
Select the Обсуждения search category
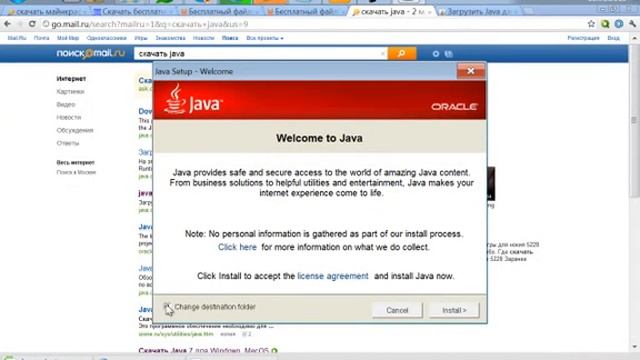75,130
